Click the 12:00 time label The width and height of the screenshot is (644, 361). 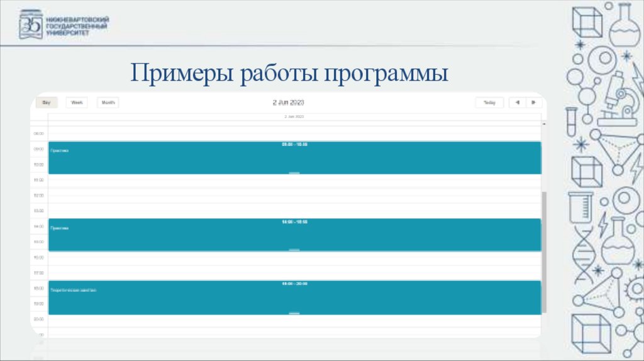pos(38,196)
